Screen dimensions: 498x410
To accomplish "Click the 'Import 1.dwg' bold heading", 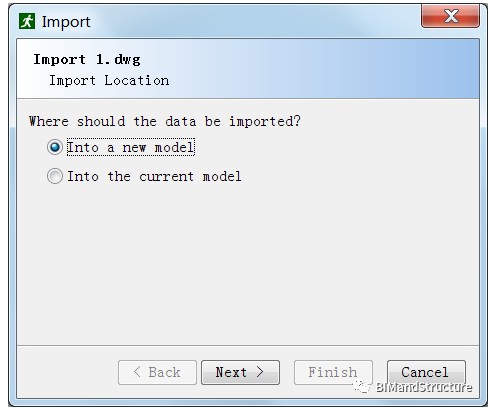I will pos(87,60).
